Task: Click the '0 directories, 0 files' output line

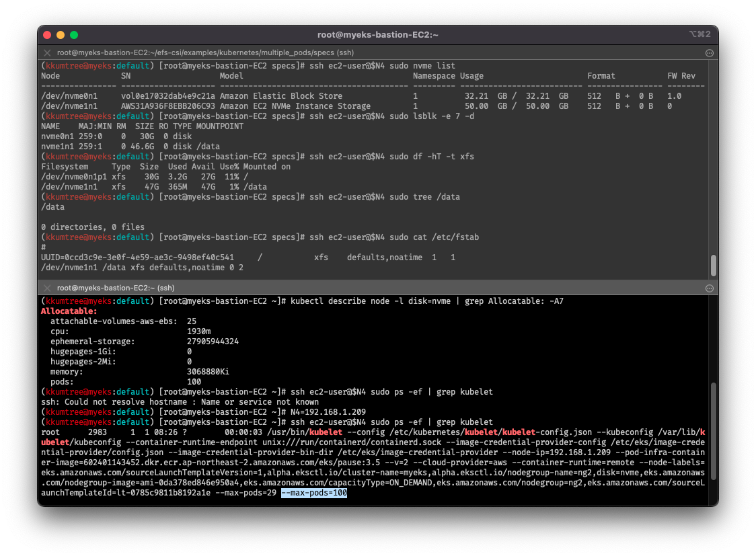Action: 93,227
